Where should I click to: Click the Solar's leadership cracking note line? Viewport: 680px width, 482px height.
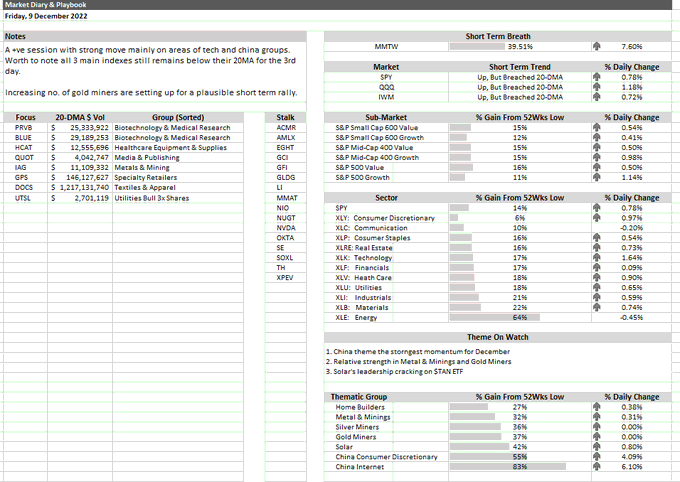coord(394,371)
